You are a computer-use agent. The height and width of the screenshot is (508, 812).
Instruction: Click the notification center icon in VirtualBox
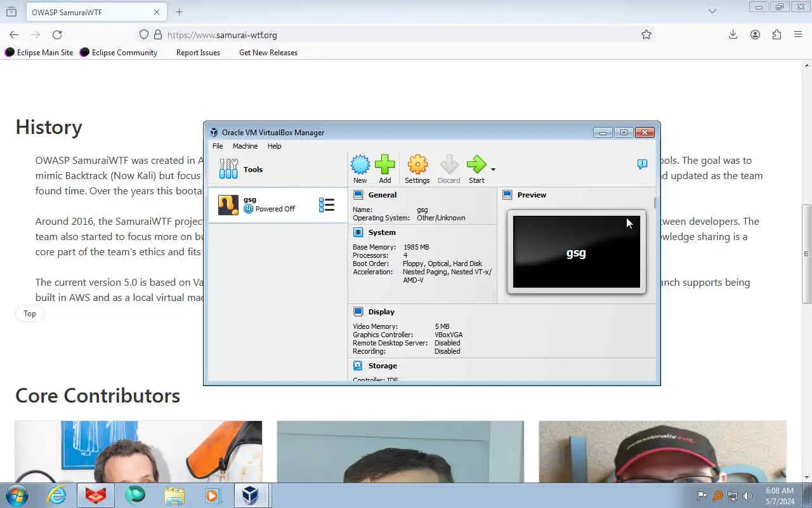(642, 164)
